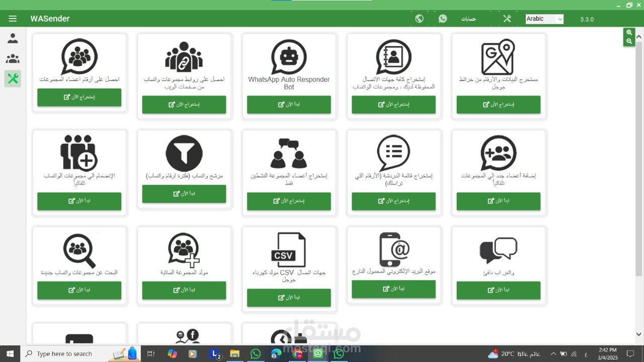Click the search new groups magnifier icon
644x362 pixels.
pyautogui.click(x=79, y=250)
